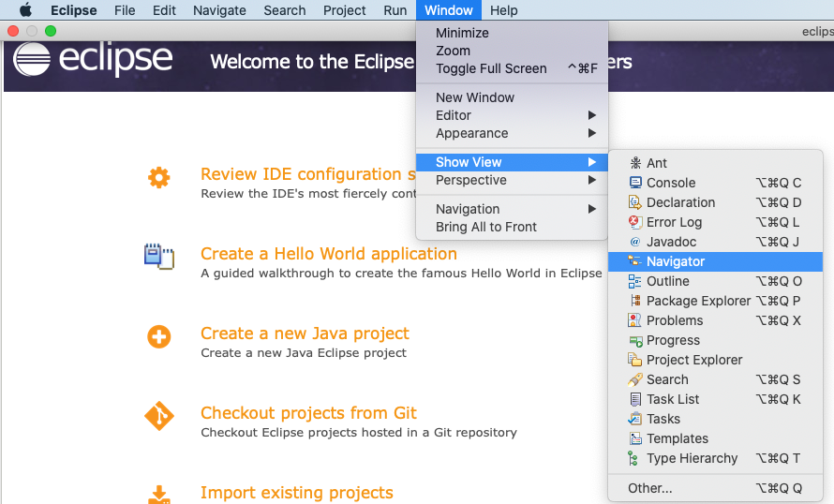Open the Run menu

point(395,10)
